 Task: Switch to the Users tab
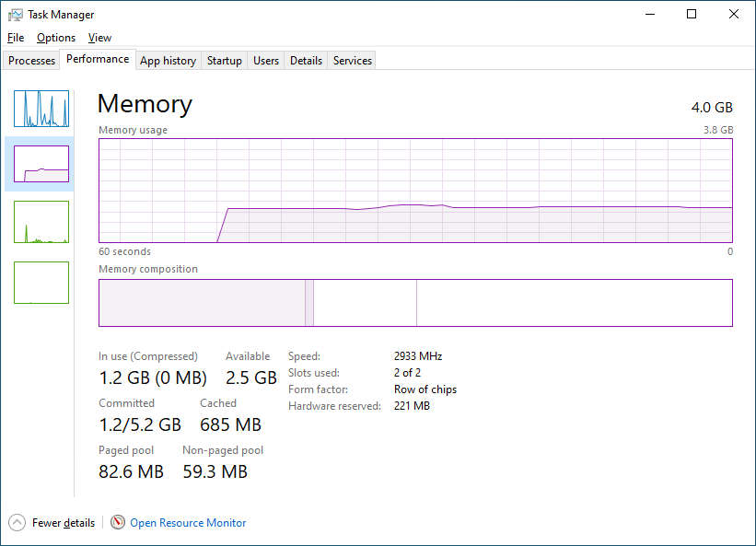pos(266,61)
